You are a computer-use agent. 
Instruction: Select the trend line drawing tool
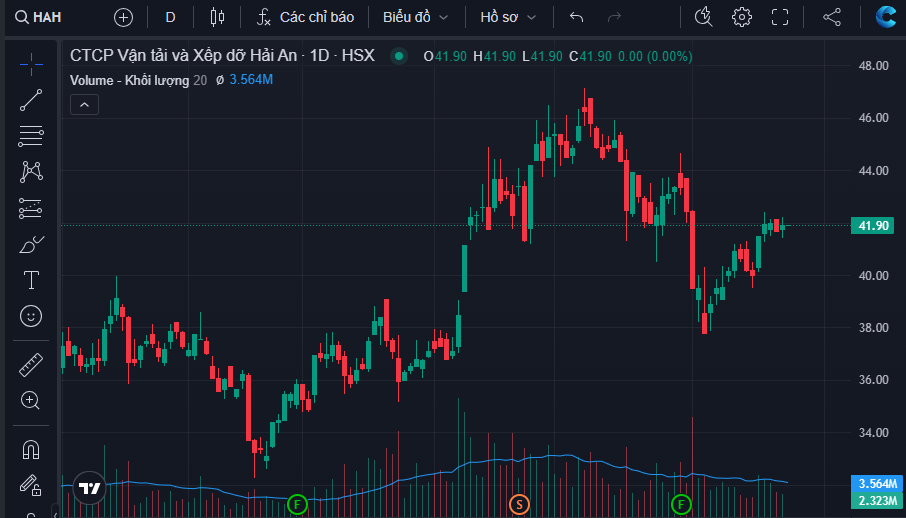pos(31,99)
